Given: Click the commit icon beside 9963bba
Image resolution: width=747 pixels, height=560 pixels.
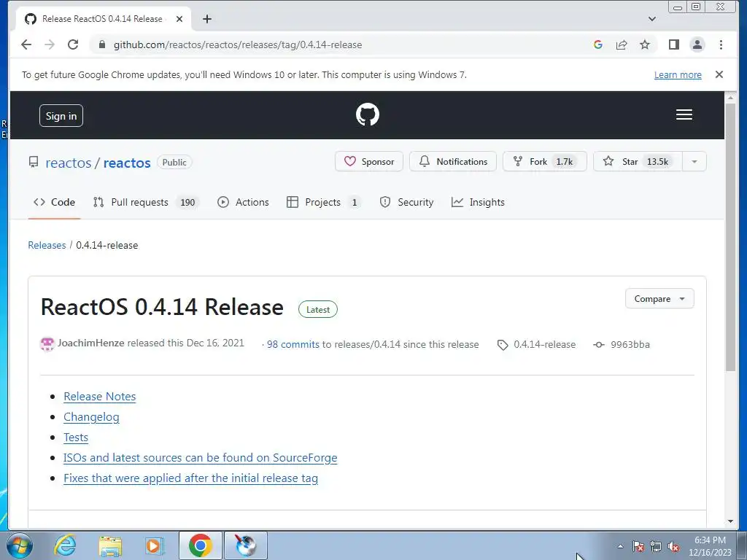Looking at the screenshot, I should 599,345.
